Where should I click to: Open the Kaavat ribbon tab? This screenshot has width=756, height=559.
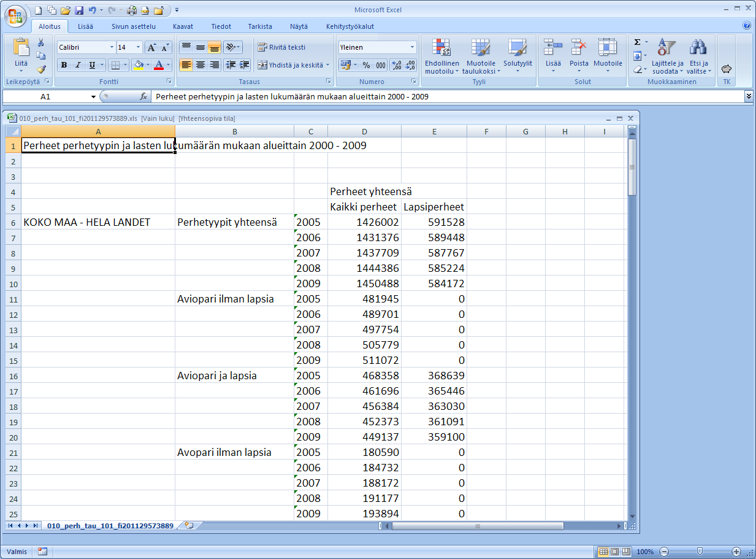tap(183, 26)
